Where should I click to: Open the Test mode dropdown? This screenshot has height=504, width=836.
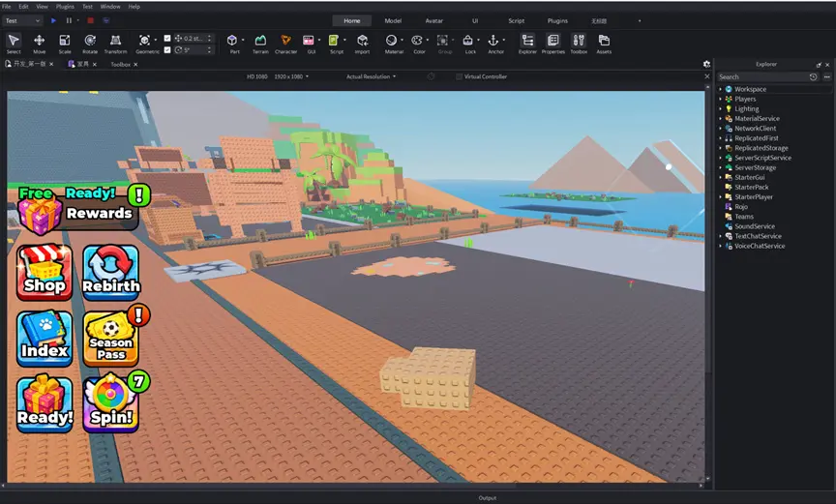point(22,20)
